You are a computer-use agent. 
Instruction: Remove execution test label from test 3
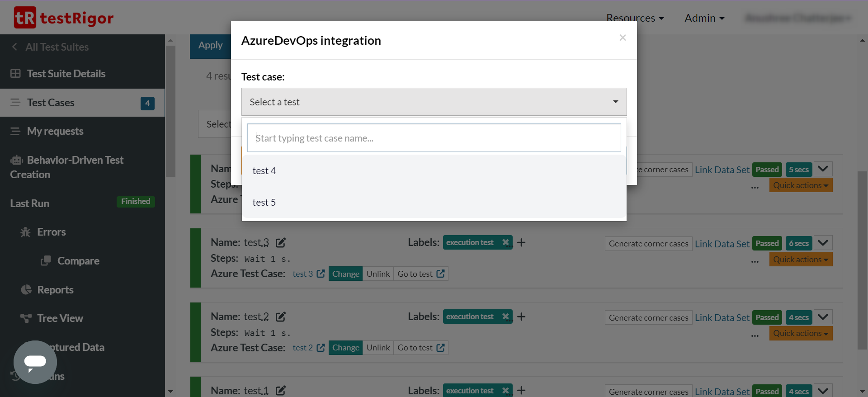[505, 242]
